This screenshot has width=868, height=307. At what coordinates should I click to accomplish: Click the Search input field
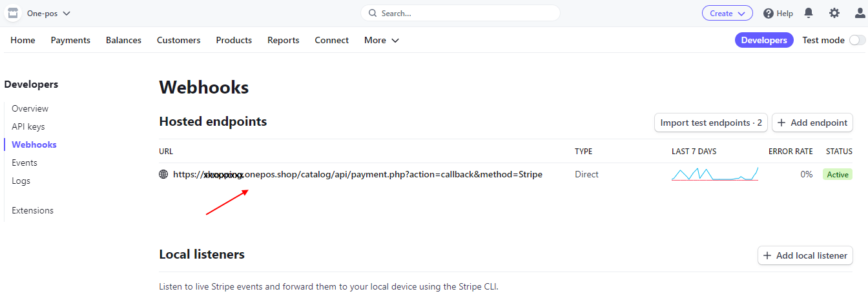(460, 13)
